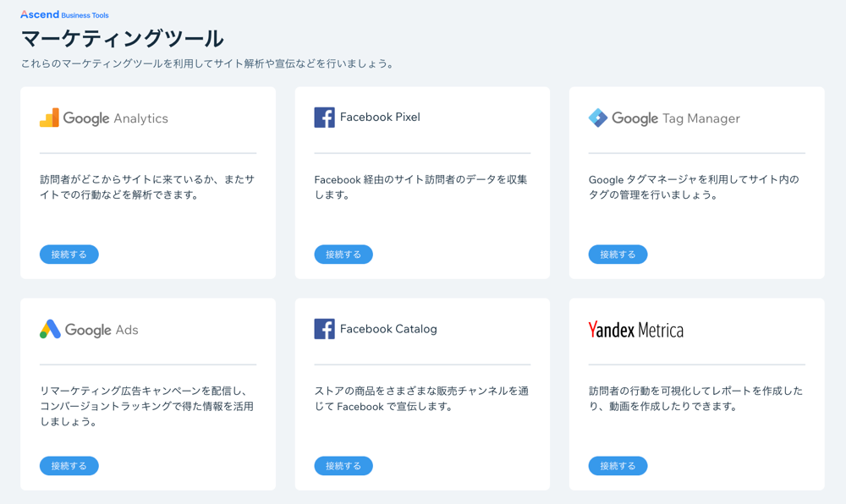Connect Yandex Metrica with 接続する button

(x=618, y=466)
